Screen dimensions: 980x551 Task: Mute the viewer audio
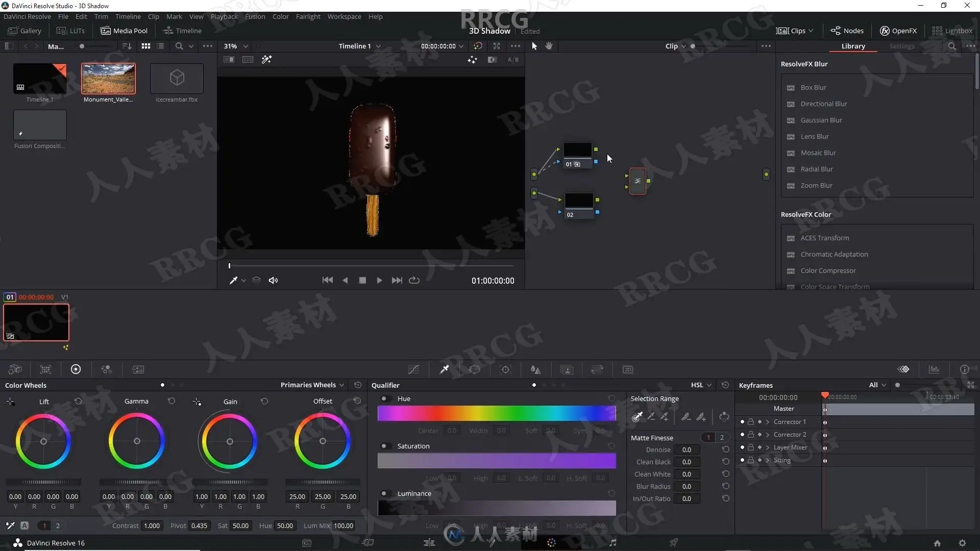point(274,280)
